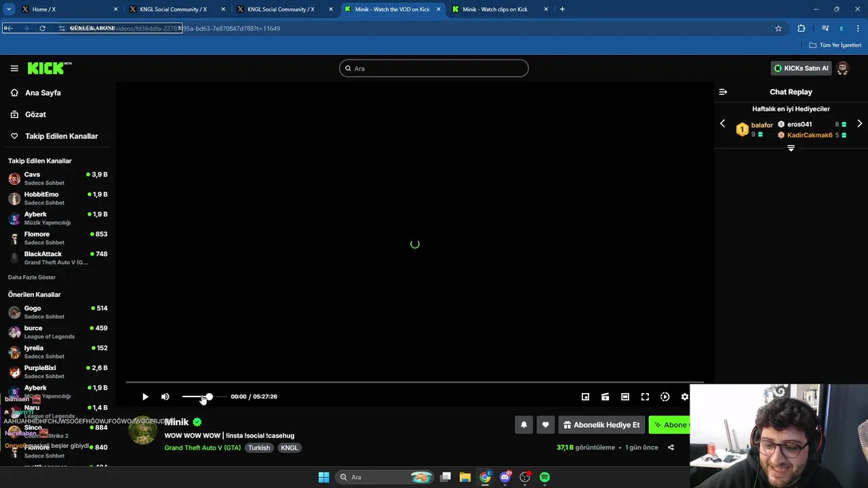Click the Minik channel name

[176, 422]
